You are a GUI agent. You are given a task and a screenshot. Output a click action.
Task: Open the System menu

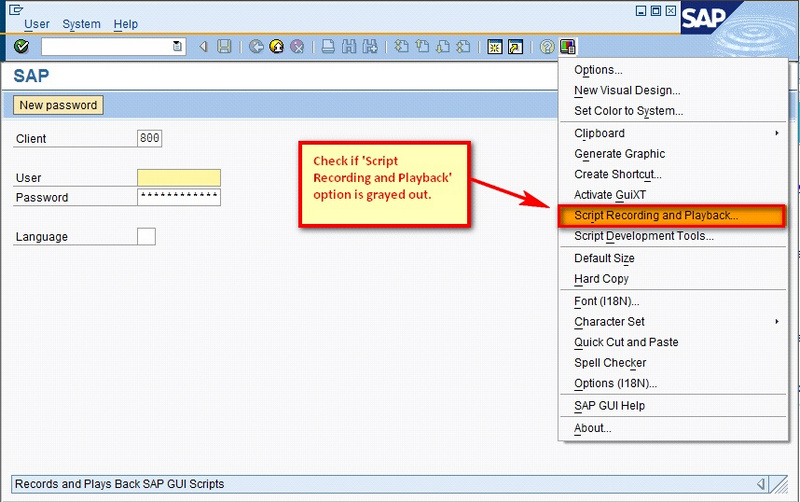[81, 24]
